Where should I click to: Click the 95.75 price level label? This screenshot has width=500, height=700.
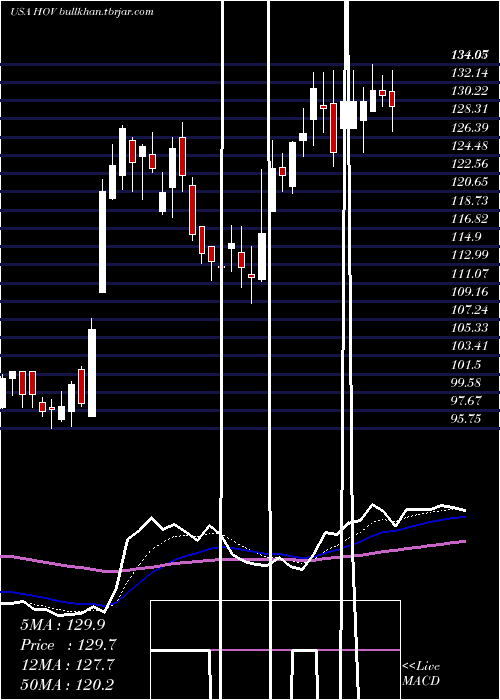click(x=466, y=419)
